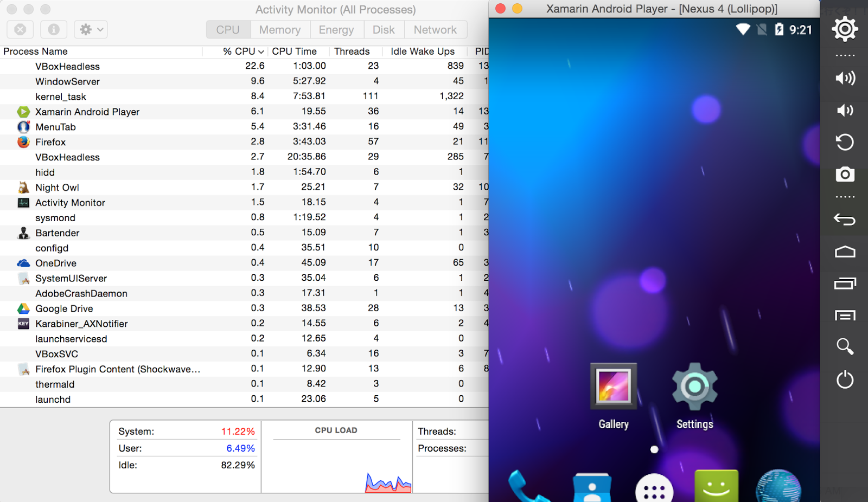Lower volume in Android Player sidebar
868x502 pixels.
pyautogui.click(x=845, y=111)
